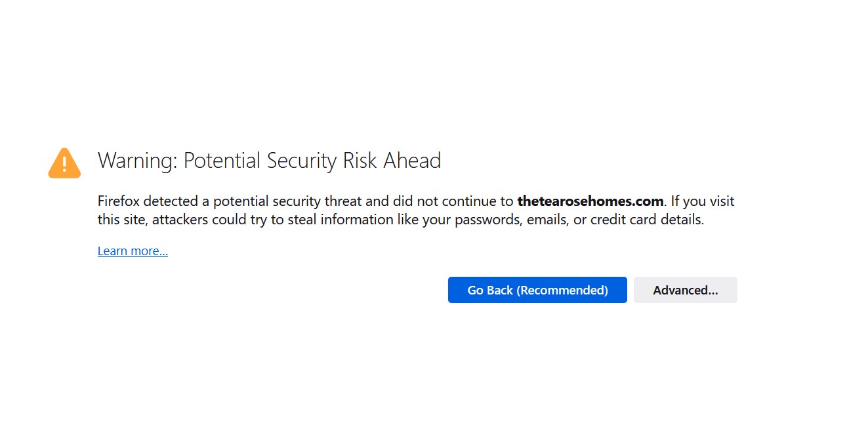Viewport: 868px width, 444px height.
Task: Click the word "Warning:" in the heading
Action: pos(137,161)
